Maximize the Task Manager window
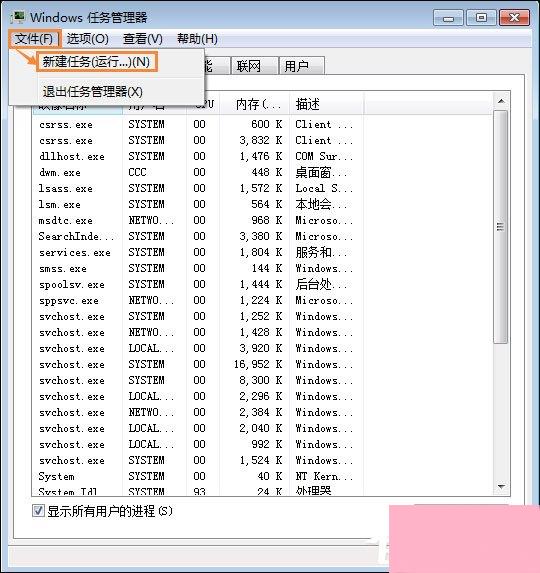Screen dimensions: 540x573 [481, 18]
